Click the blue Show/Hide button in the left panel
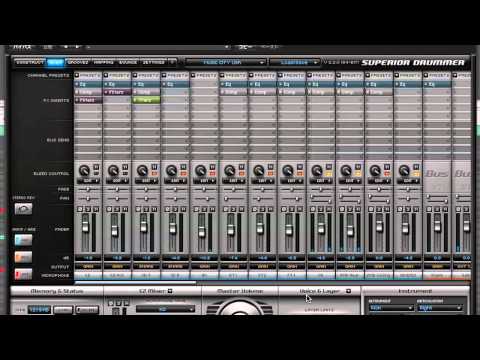 coord(23,240)
